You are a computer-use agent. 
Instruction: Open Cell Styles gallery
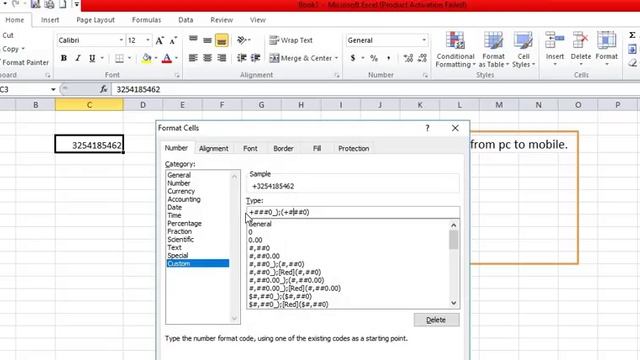[x=523, y=49]
